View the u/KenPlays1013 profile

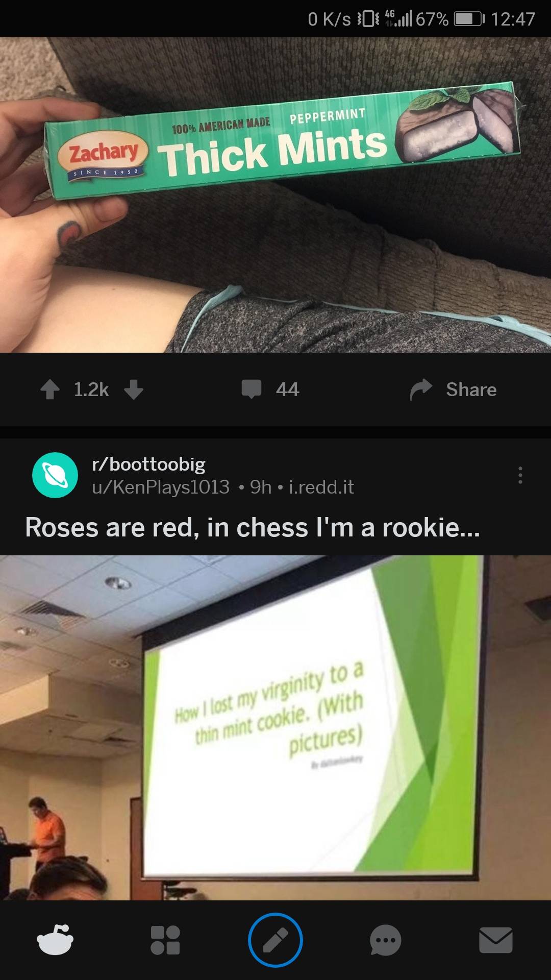(x=161, y=487)
